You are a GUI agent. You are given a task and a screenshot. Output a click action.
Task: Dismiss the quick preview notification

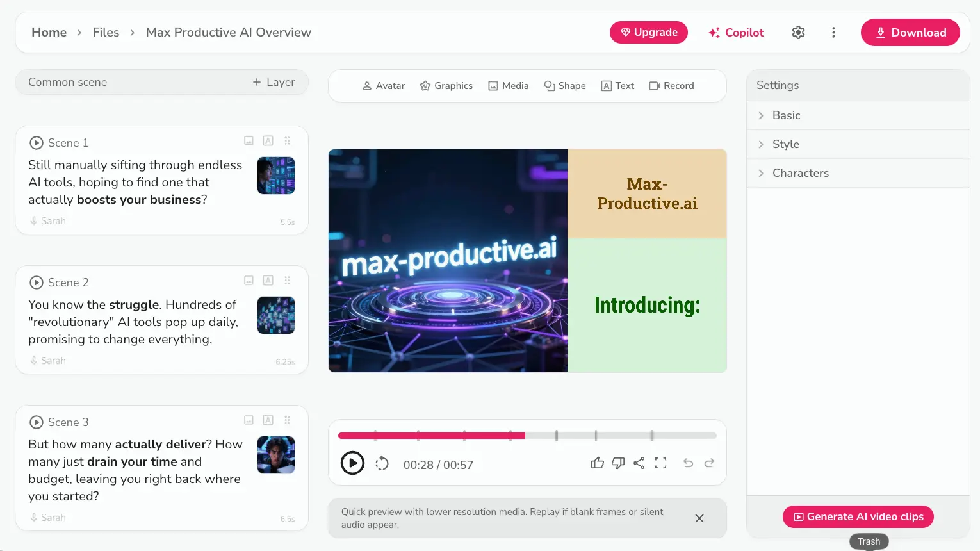tap(699, 518)
